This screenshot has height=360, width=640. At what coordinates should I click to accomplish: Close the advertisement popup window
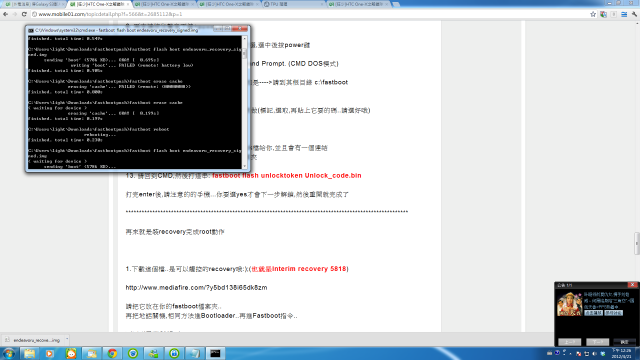[x=632, y=284]
